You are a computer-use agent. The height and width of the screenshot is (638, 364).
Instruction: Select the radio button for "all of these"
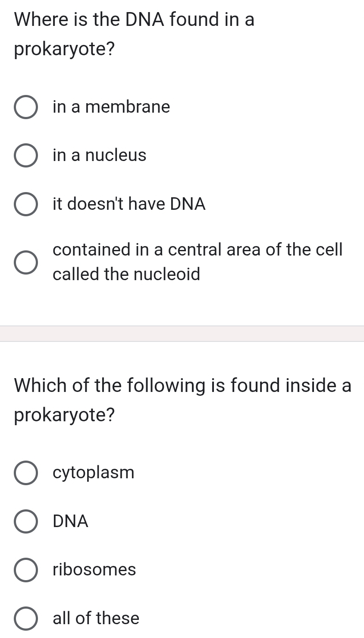(x=26, y=619)
